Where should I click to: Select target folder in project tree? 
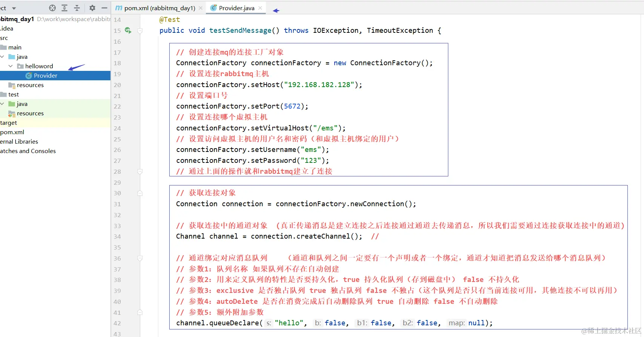(x=9, y=123)
